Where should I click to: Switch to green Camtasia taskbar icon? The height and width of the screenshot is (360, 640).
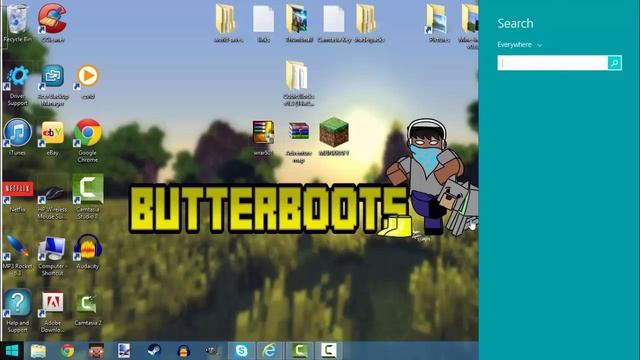(x=299, y=351)
